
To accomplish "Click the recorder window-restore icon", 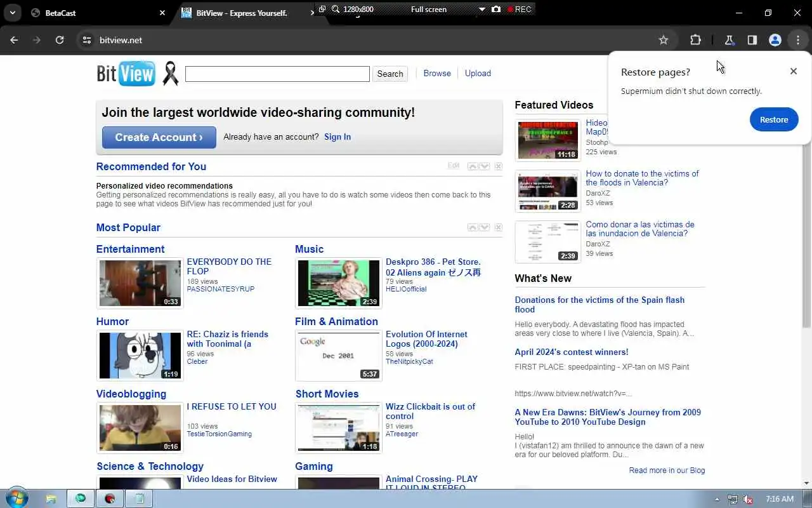I will click(322, 10).
